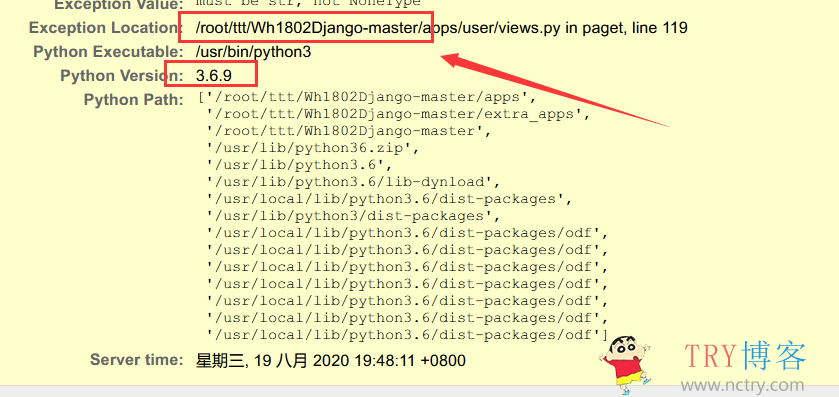839x397 pixels.
Task: Click the "Server time:" label
Action: point(136,360)
